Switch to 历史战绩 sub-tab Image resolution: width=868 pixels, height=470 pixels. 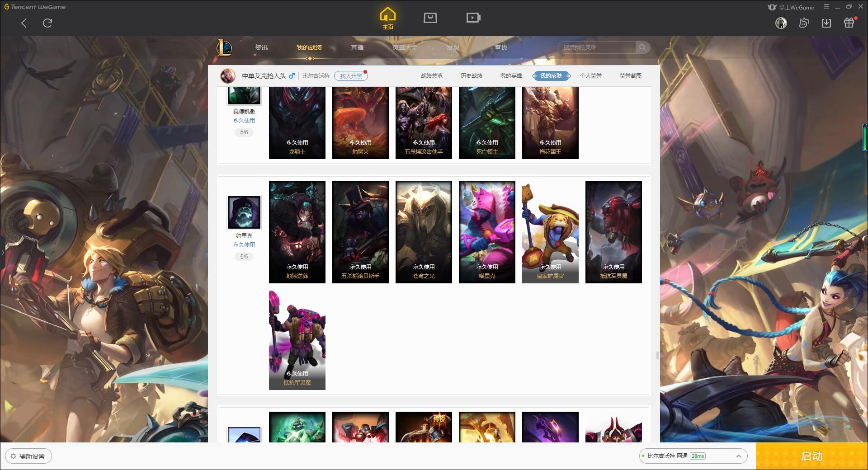pos(472,76)
